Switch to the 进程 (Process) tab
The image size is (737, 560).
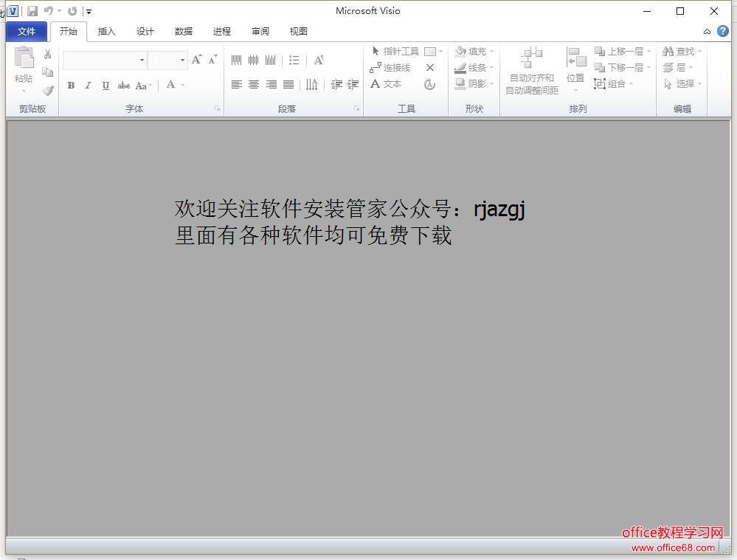[222, 32]
